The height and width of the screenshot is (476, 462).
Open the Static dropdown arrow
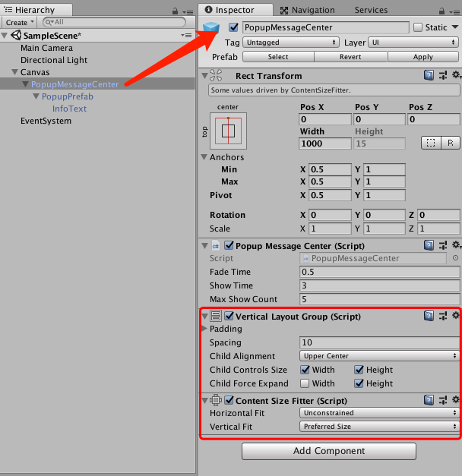point(455,27)
